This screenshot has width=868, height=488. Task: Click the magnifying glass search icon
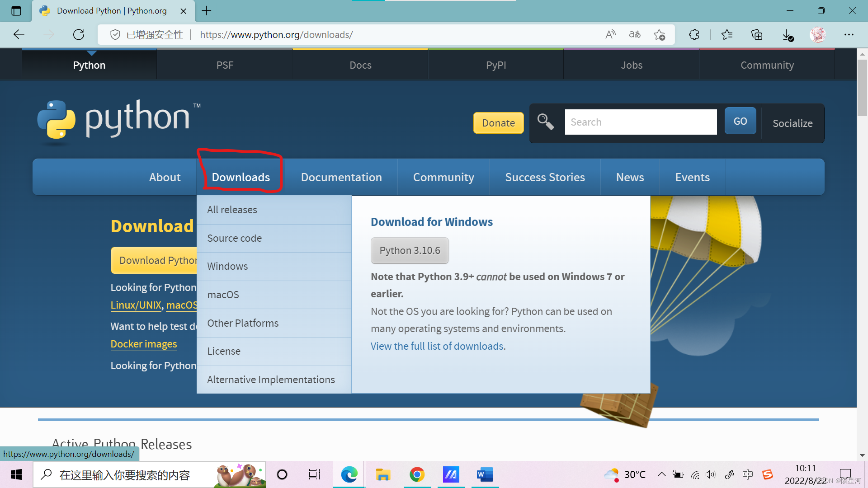(546, 122)
